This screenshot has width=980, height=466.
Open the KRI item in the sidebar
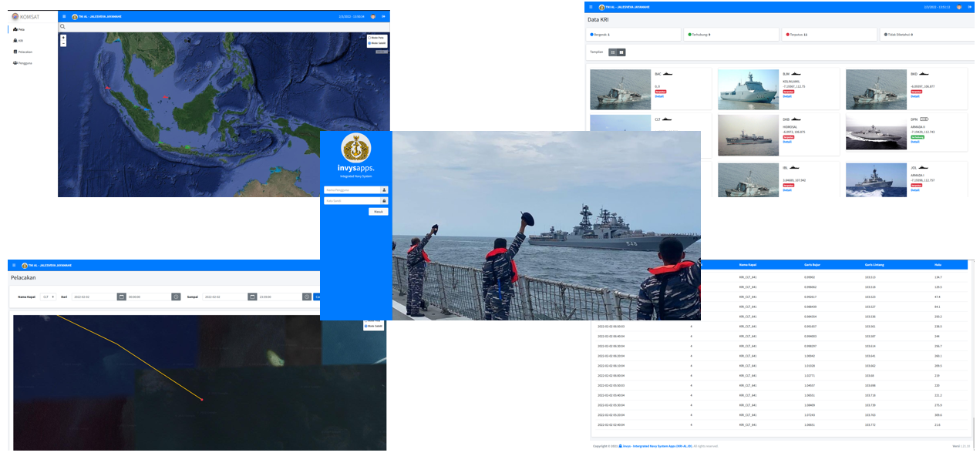click(19, 40)
